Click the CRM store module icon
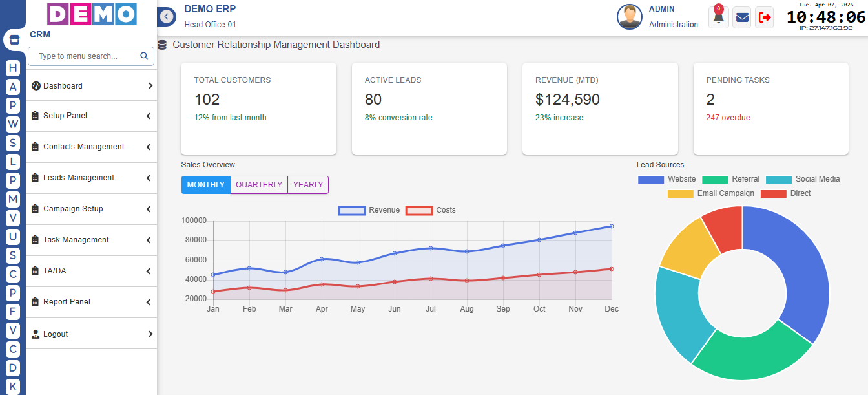This screenshot has width=868, height=395. click(x=14, y=40)
